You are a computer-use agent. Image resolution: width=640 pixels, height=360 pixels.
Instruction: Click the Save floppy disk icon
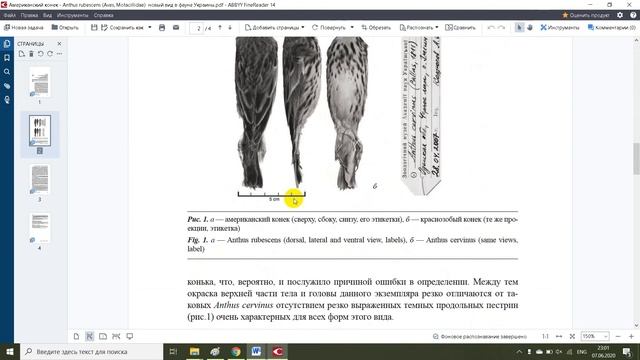94,28
